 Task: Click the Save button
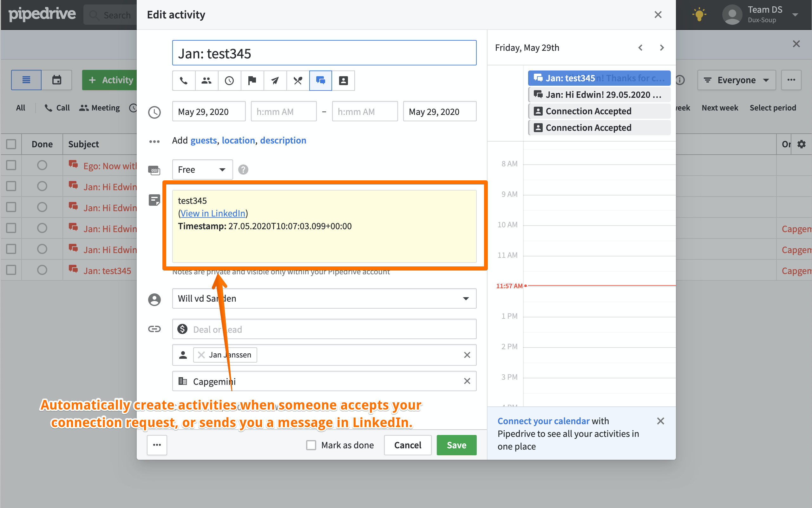(456, 445)
